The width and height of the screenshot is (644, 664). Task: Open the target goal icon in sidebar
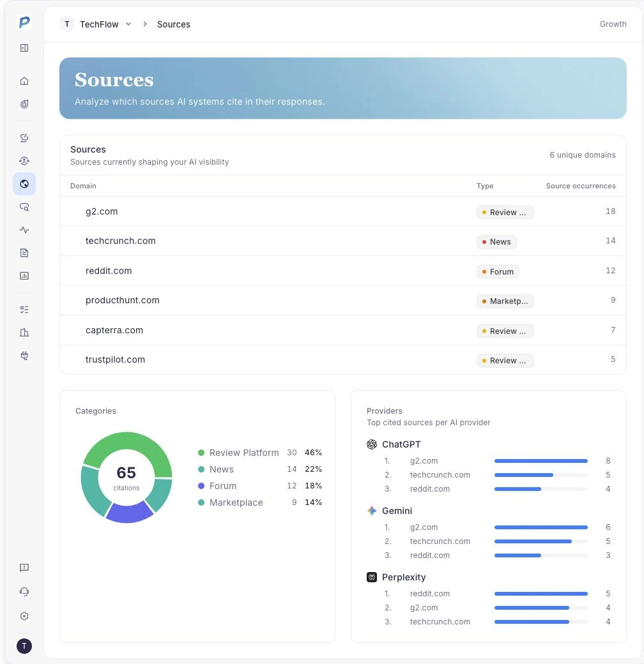(x=24, y=103)
